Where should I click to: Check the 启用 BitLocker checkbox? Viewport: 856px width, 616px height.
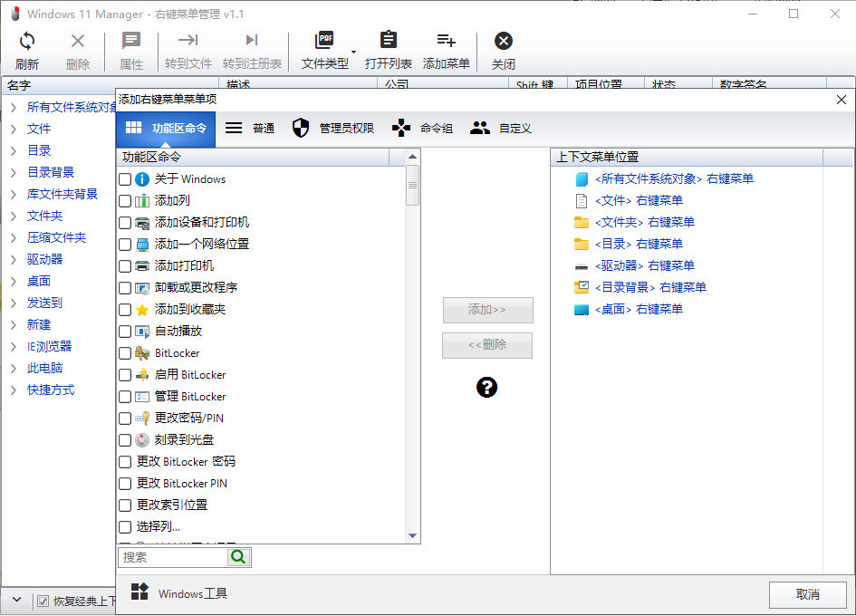(x=125, y=375)
